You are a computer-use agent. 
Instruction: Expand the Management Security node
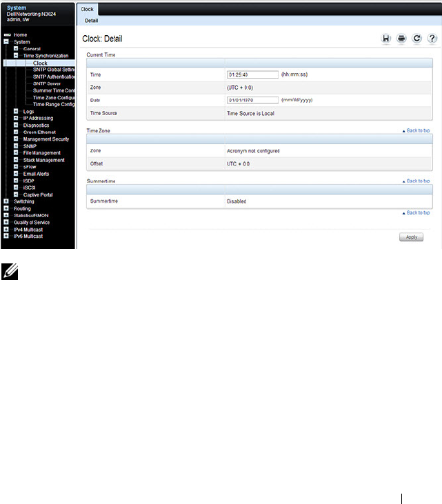click(16, 139)
